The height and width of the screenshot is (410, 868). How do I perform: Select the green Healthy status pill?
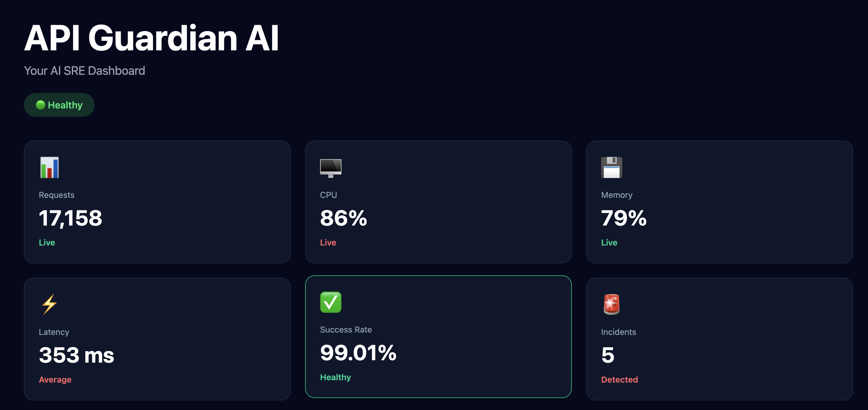pyautogui.click(x=59, y=105)
